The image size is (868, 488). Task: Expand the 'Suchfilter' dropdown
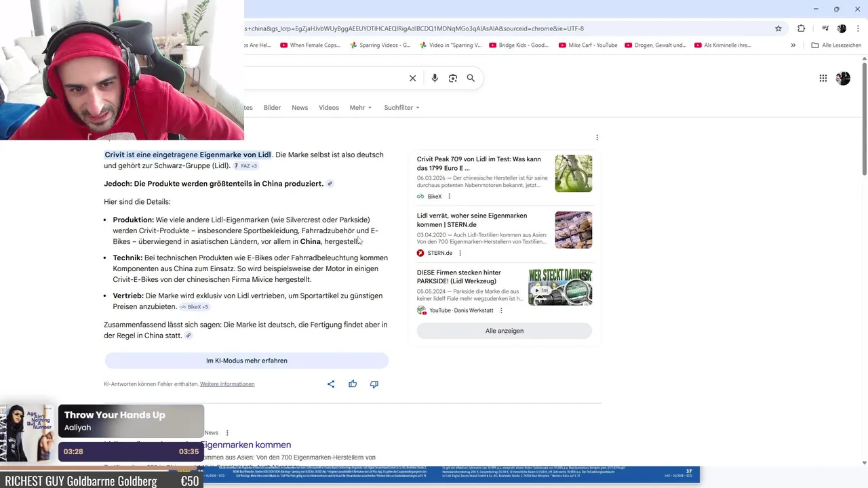401,108
